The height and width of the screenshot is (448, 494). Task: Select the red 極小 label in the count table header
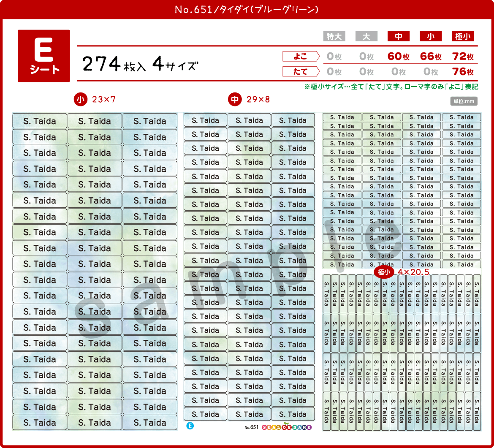click(x=463, y=36)
